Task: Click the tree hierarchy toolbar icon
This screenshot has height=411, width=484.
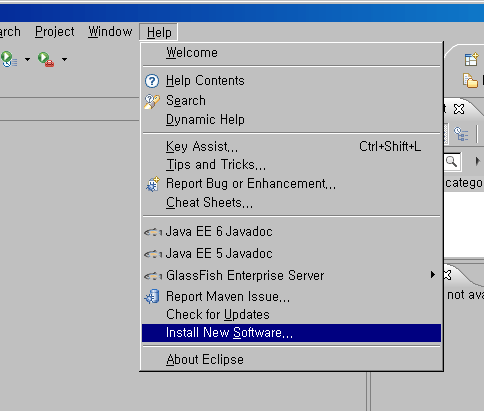Action: (x=461, y=134)
